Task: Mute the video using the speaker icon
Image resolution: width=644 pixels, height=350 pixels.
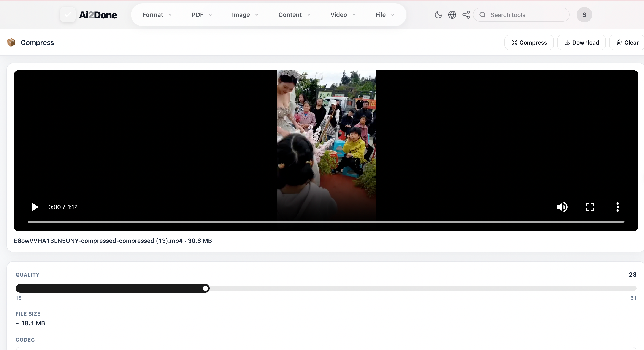Action: tap(562, 207)
